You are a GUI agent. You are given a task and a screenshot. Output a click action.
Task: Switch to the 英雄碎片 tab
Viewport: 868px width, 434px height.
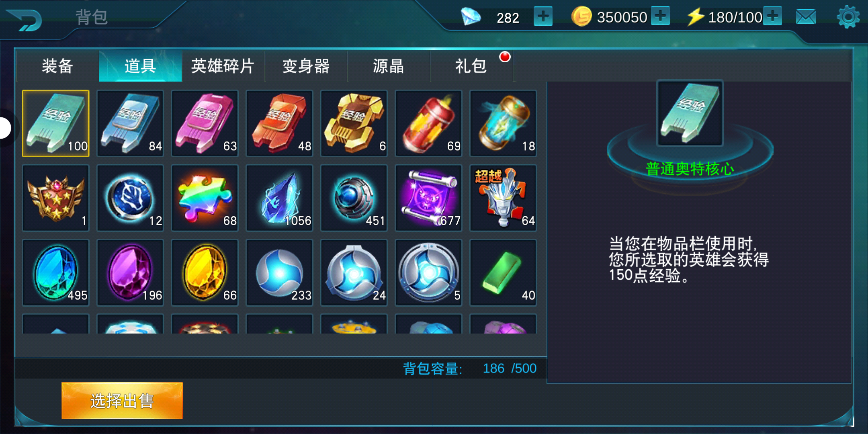click(x=223, y=66)
